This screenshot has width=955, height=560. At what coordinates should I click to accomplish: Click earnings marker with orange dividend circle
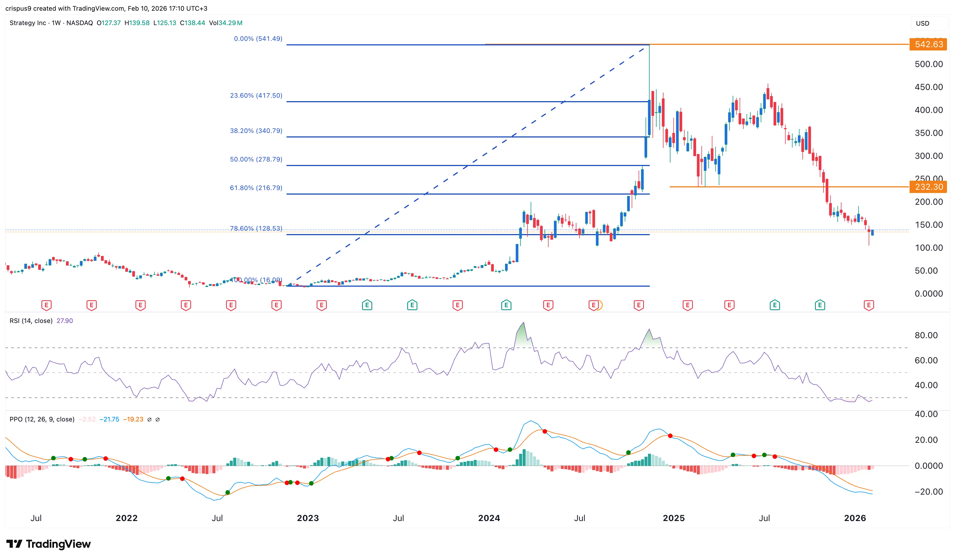594,305
